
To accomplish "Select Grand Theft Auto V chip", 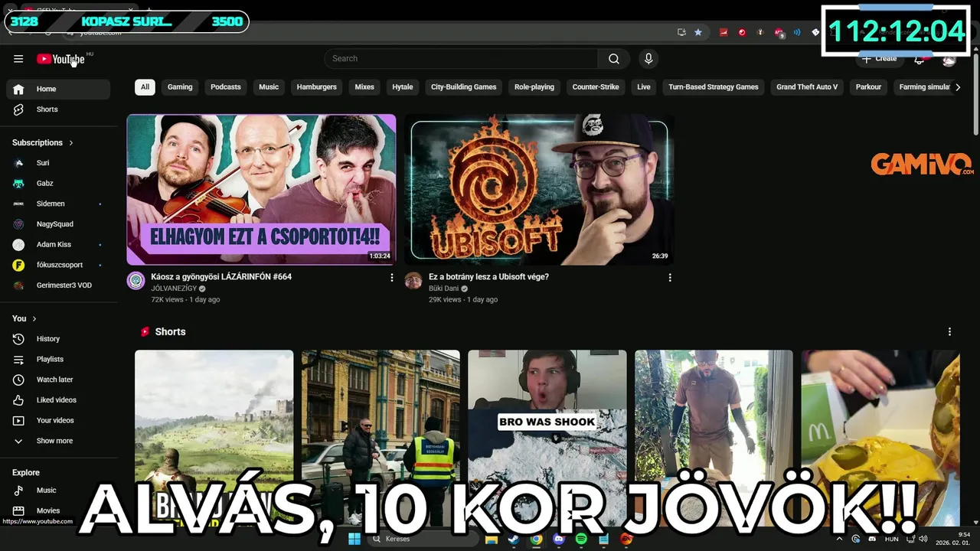I will coord(807,87).
